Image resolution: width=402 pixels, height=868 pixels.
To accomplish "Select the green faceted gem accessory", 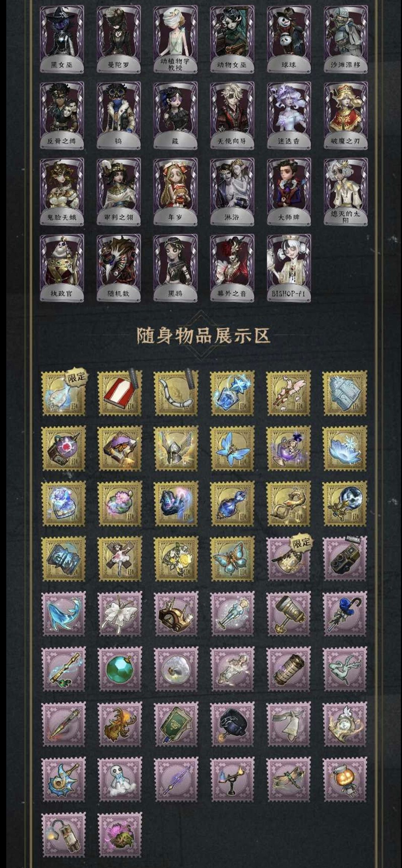I will pyautogui.click(x=120, y=669).
